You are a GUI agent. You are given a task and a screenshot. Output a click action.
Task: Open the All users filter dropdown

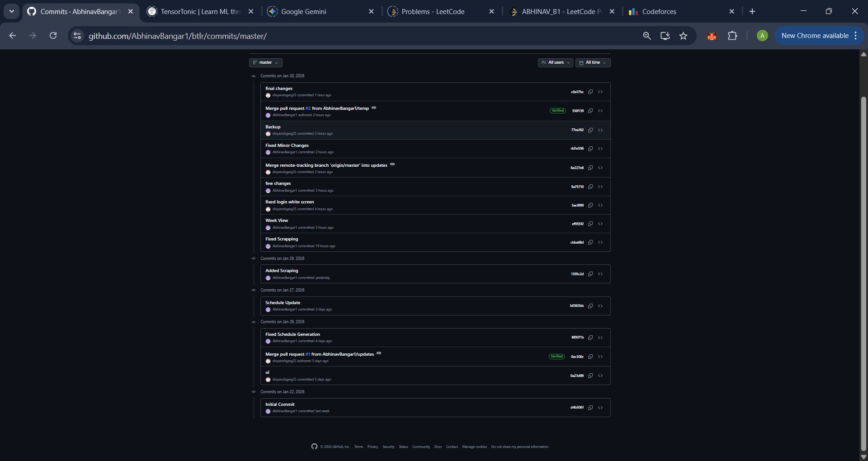[556, 63]
